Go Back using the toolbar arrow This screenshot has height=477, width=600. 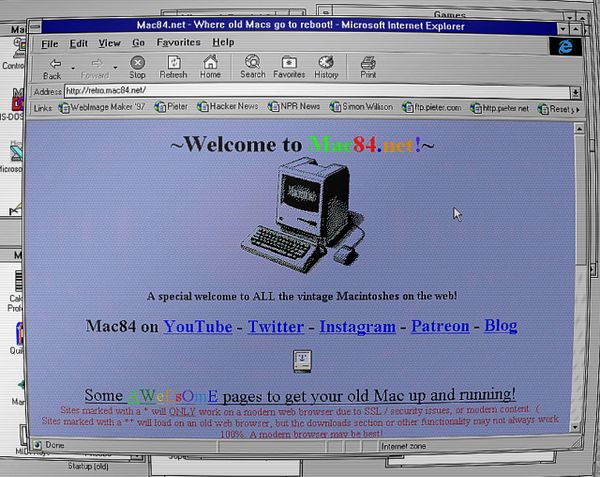pos(52,68)
